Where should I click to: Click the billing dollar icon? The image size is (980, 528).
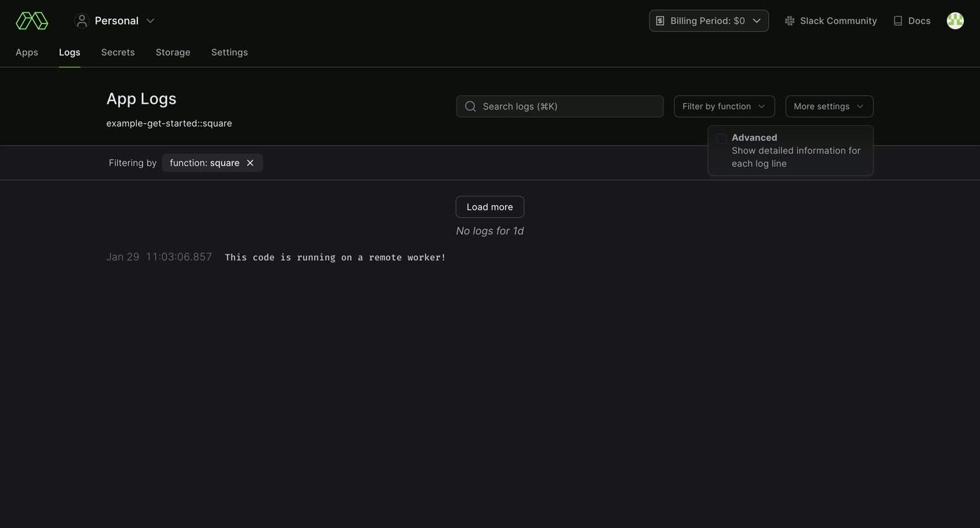point(660,21)
